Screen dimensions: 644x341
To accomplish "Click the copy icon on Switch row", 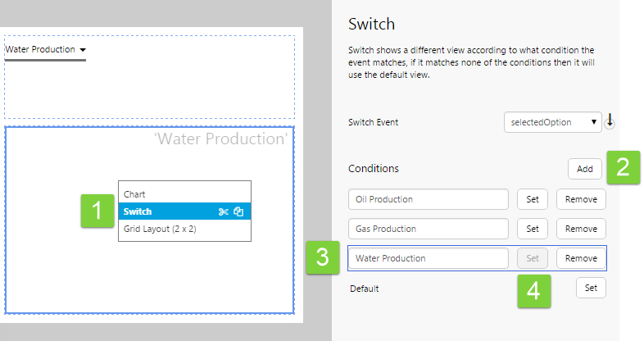I will pos(238,212).
